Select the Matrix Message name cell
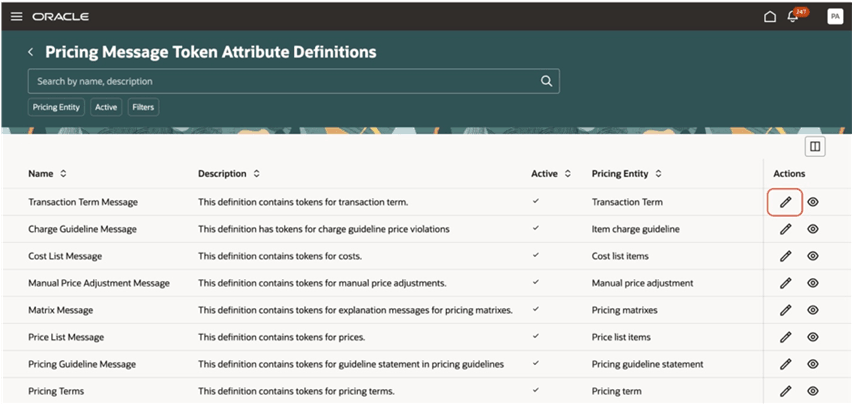Image resolution: width=854 pixels, height=406 pixels. (x=60, y=310)
